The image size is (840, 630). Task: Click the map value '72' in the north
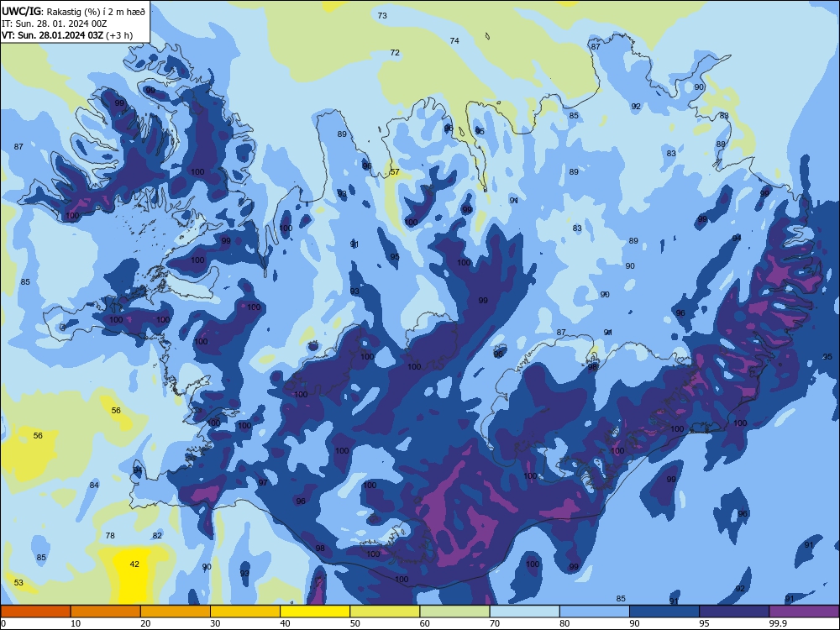(x=395, y=52)
